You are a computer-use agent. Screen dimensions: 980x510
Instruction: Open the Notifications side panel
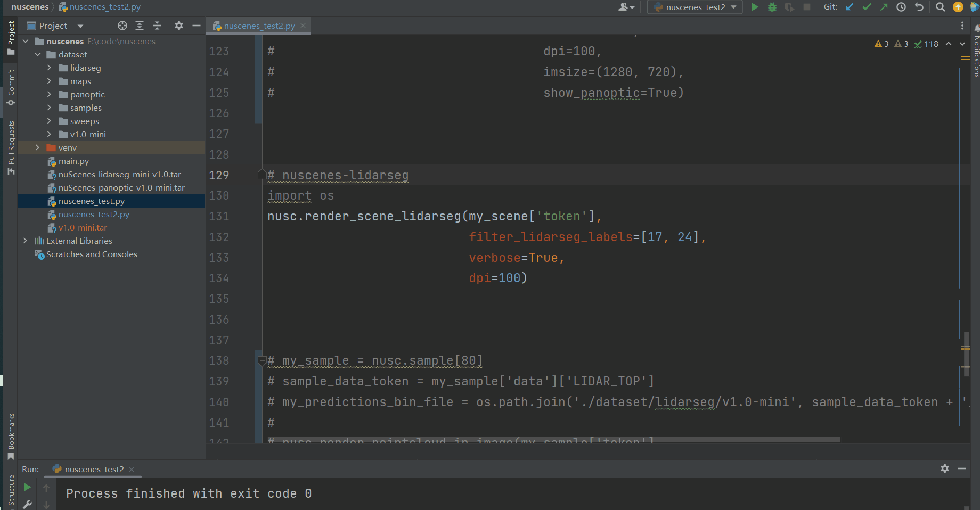click(x=976, y=52)
